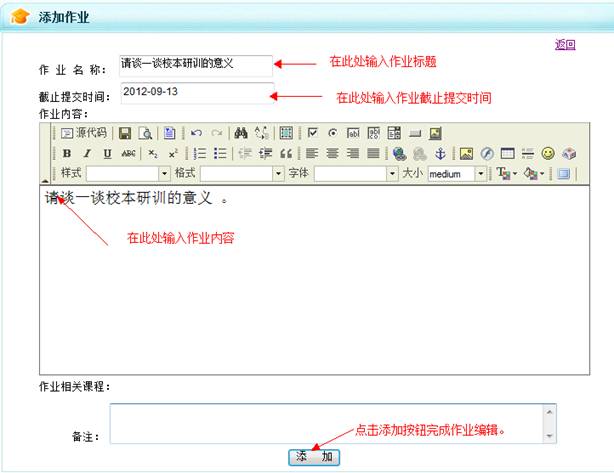Open Find with the binoculars icon
614x473 pixels.
point(240,134)
